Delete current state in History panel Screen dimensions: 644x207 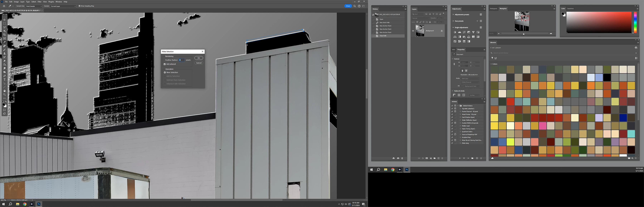[402, 158]
